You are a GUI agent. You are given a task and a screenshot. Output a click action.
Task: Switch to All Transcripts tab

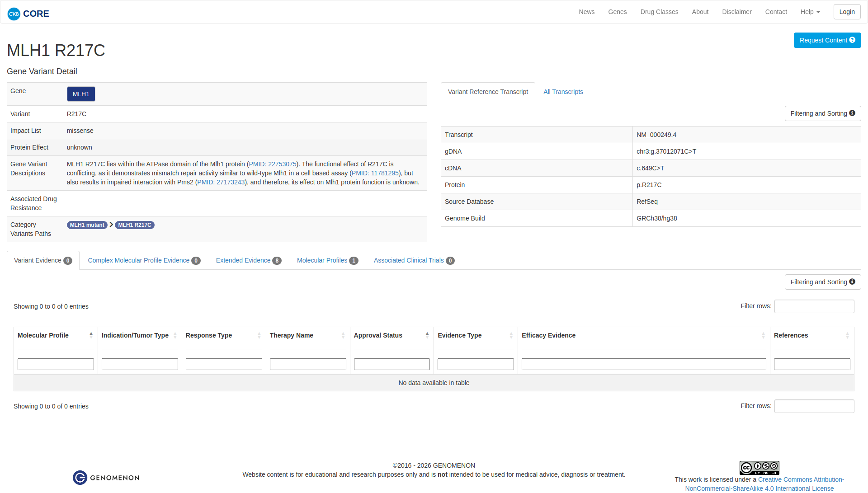(x=563, y=92)
